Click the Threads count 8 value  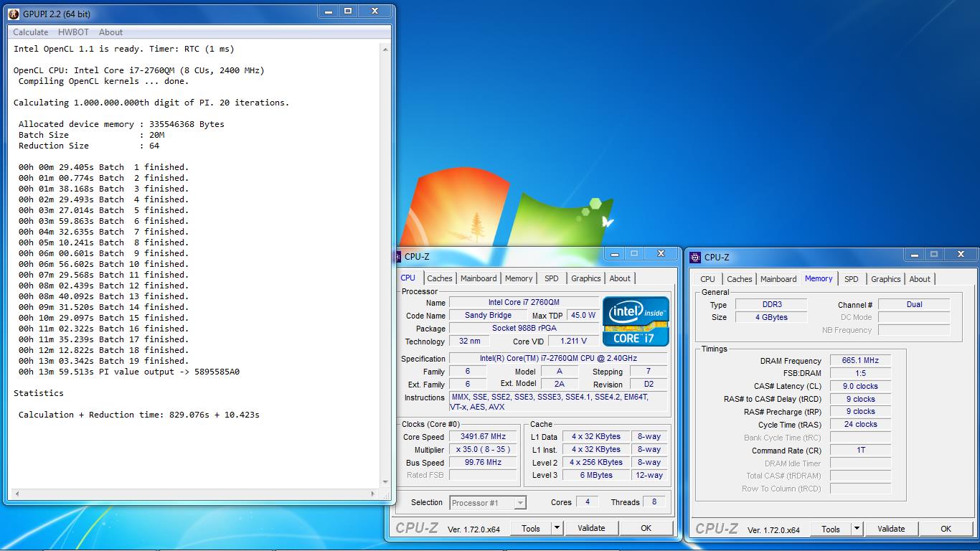tap(654, 502)
